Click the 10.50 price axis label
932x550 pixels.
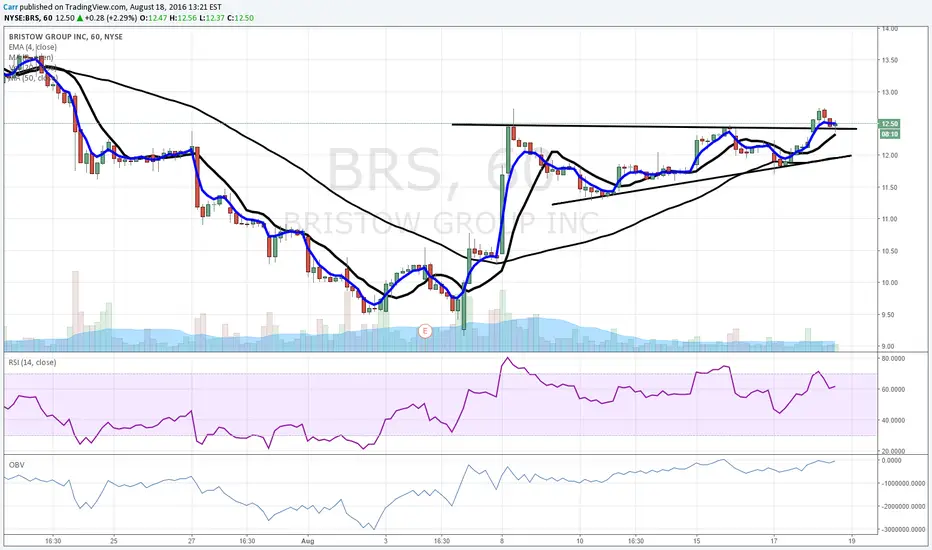click(890, 251)
